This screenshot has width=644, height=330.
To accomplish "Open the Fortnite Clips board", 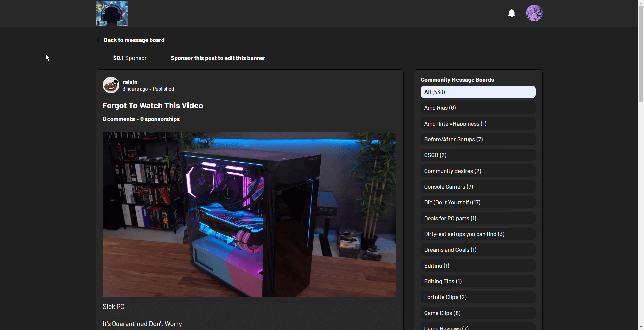I will point(478,297).
